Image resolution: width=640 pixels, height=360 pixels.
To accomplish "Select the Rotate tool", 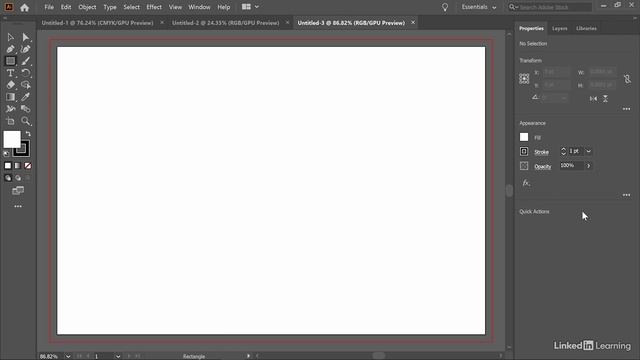I will tap(25, 73).
